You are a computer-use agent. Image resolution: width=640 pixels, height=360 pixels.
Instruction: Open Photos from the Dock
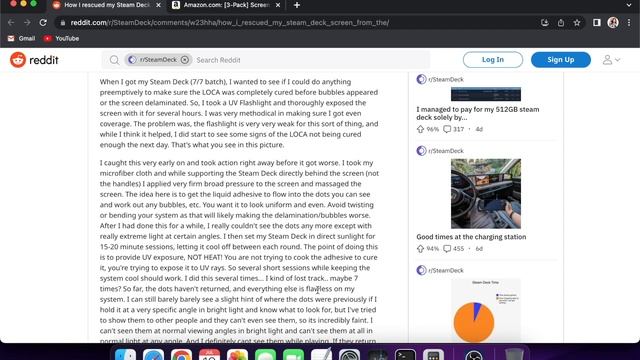(x=237, y=354)
